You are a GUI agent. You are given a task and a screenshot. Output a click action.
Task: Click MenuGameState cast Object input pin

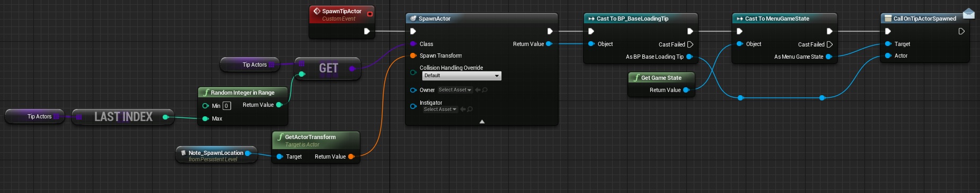739,44
